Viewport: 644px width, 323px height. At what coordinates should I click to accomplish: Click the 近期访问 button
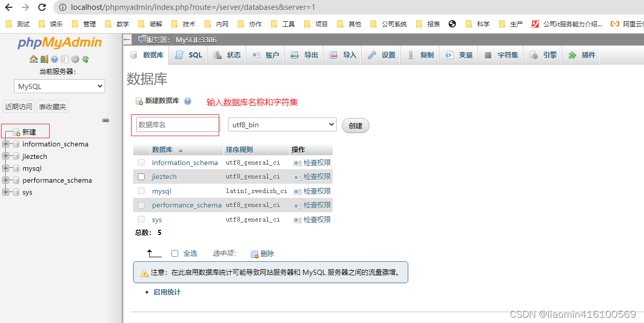click(x=19, y=107)
